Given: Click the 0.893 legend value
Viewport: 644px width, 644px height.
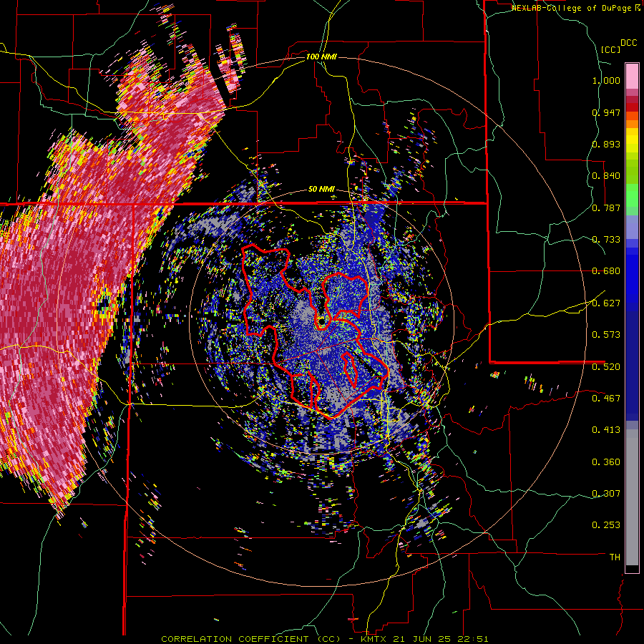Looking at the screenshot, I should point(606,144).
